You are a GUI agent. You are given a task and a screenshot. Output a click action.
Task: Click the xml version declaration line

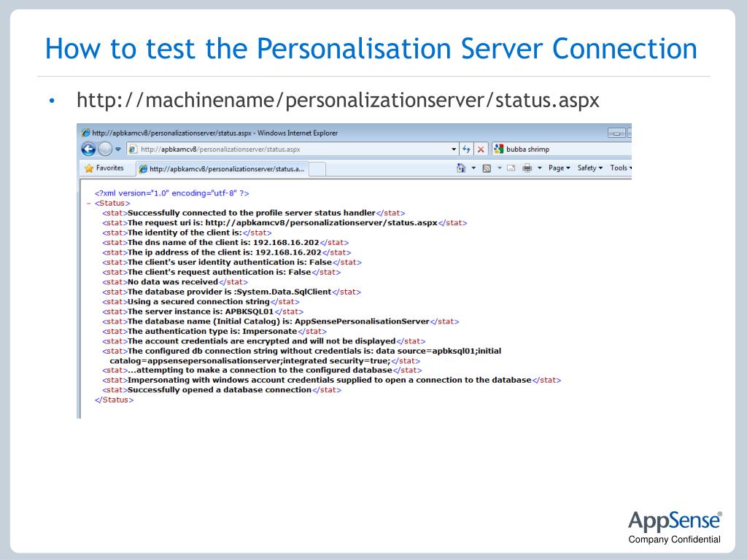tap(171, 193)
